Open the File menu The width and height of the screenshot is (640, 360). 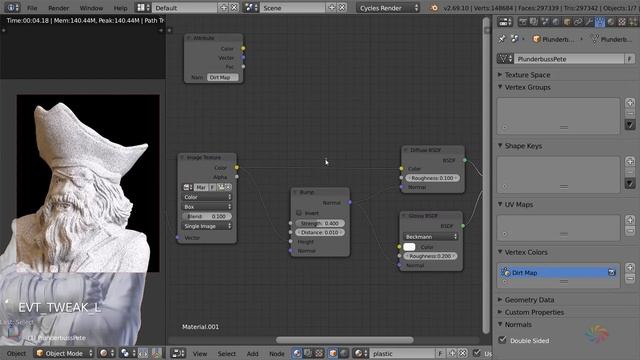32,8
